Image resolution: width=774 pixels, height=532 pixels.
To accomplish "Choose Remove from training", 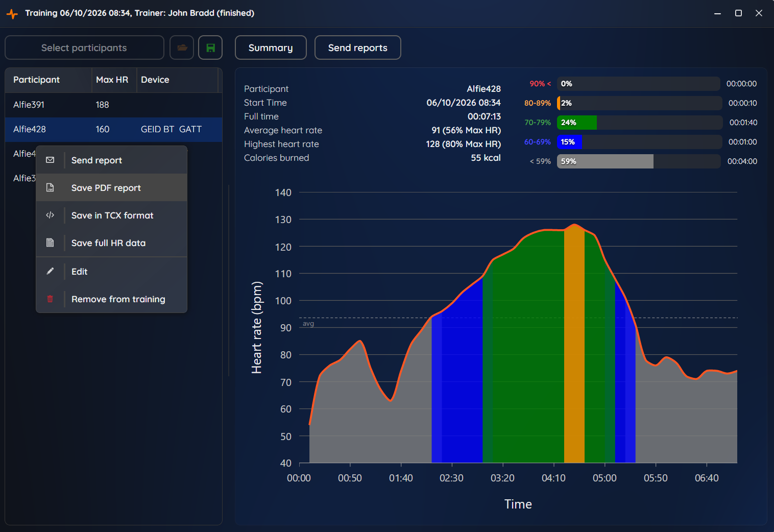I will tap(112, 299).
